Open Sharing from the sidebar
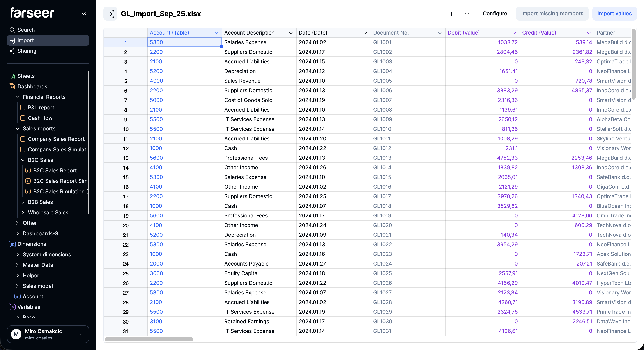 pyautogui.click(x=27, y=51)
